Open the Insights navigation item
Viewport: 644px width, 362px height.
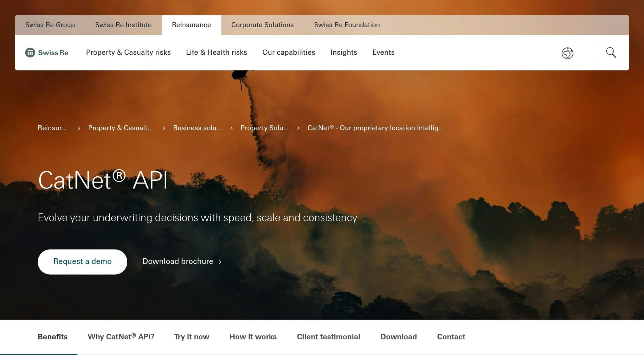tap(344, 52)
